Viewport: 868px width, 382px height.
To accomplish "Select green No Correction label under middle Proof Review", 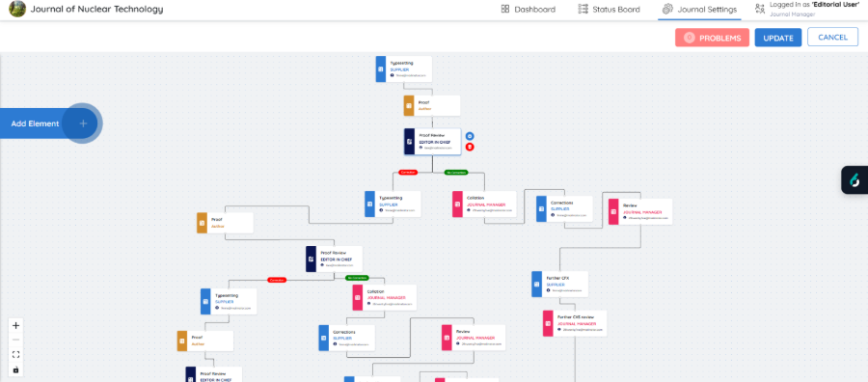I will point(357,278).
